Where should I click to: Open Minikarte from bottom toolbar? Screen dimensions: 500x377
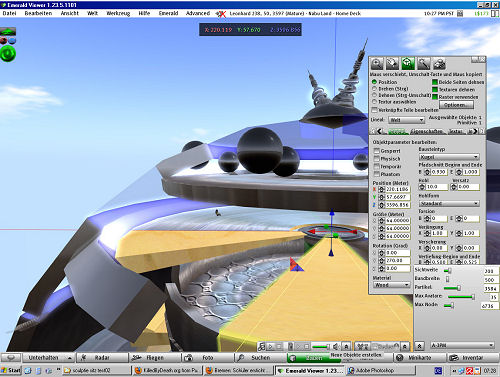(419, 358)
